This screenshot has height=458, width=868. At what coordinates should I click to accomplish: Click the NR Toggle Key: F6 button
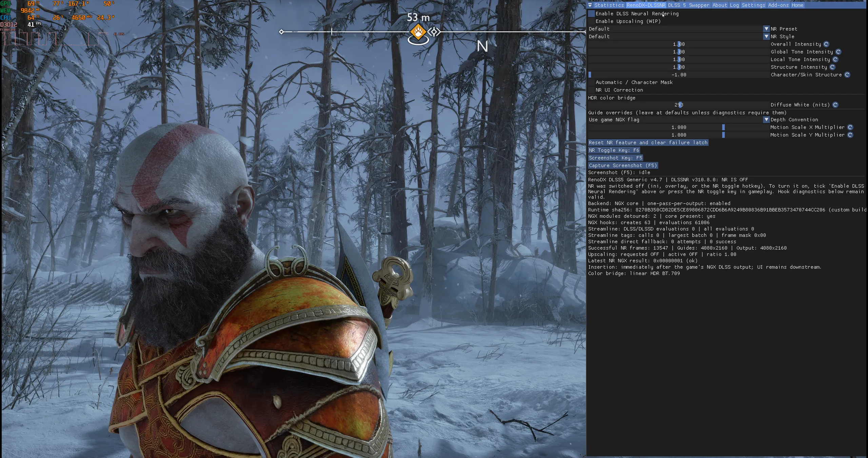tap(614, 150)
